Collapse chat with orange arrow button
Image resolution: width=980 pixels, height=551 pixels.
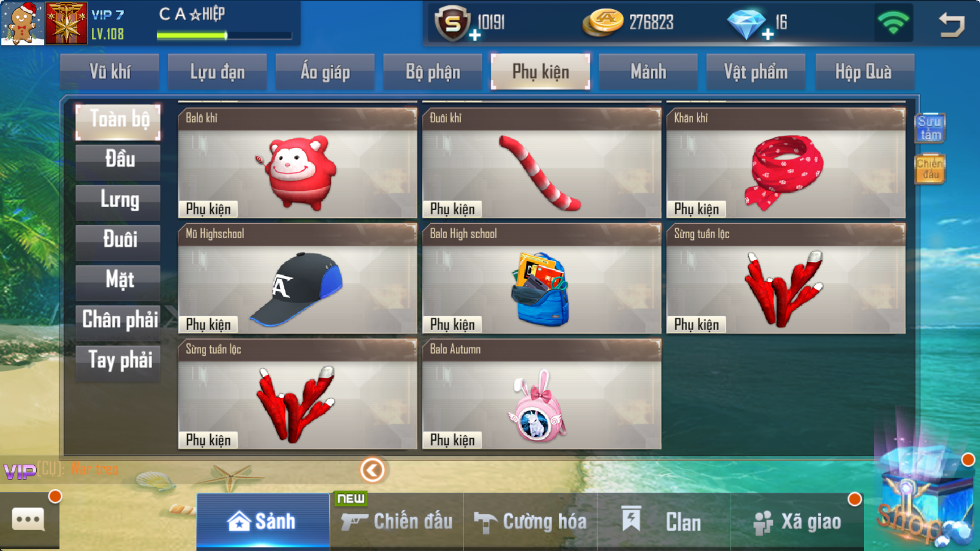[373, 470]
